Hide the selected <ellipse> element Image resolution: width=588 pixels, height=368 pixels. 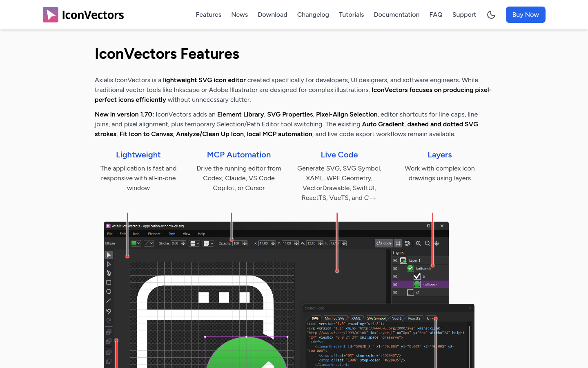[395, 285]
